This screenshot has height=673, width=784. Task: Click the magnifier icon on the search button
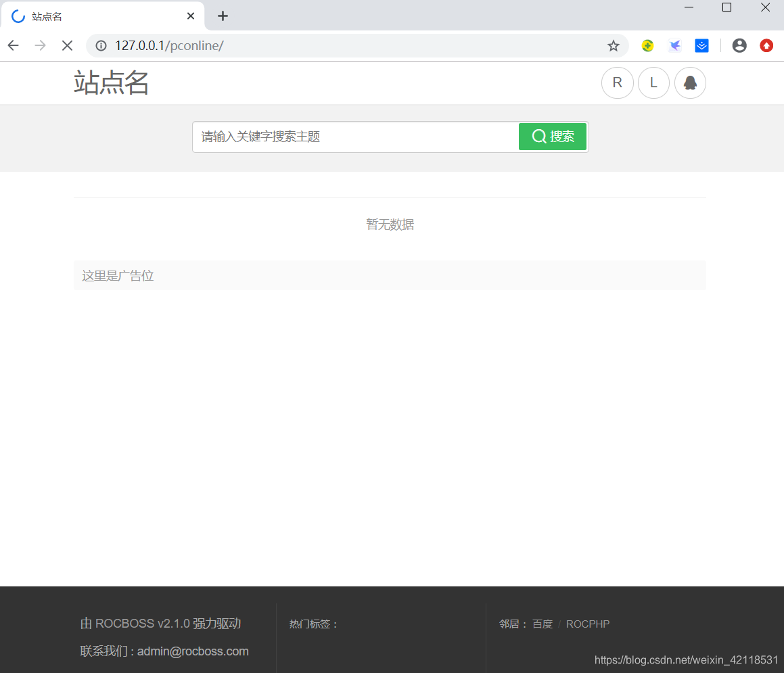538,136
